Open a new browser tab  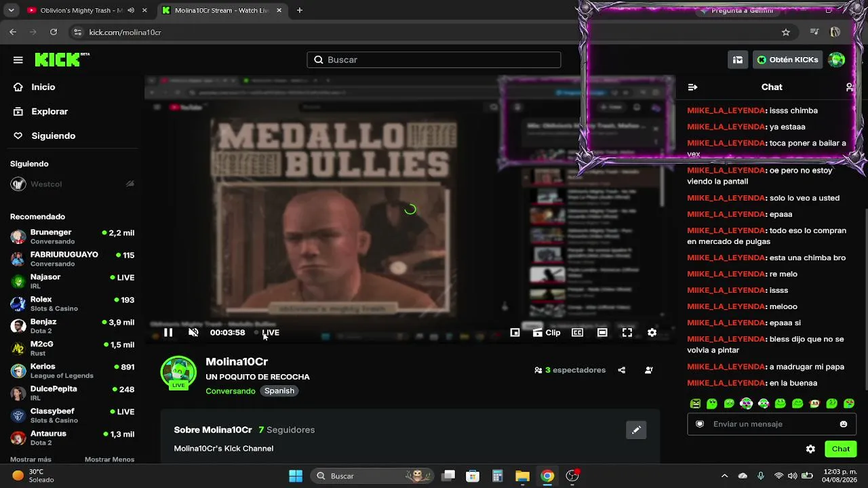[x=300, y=10]
